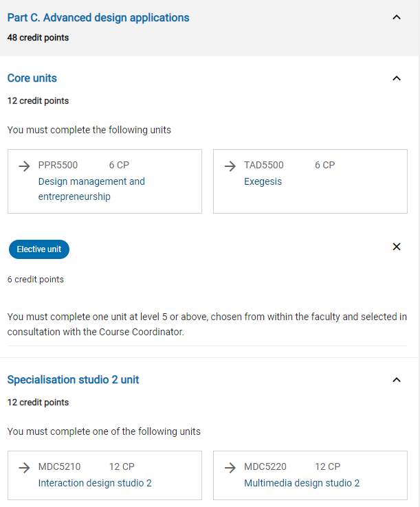
Task: Click the TAD5500 unit code
Action: coord(263,165)
